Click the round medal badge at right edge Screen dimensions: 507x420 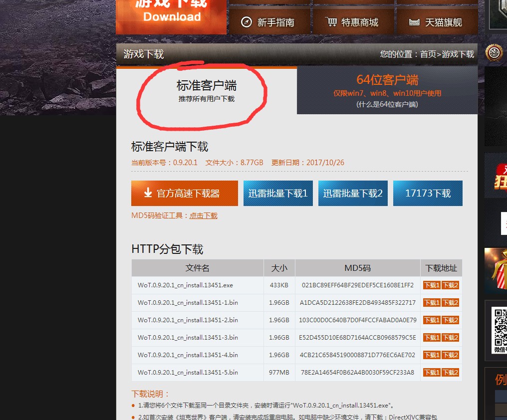point(495,53)
